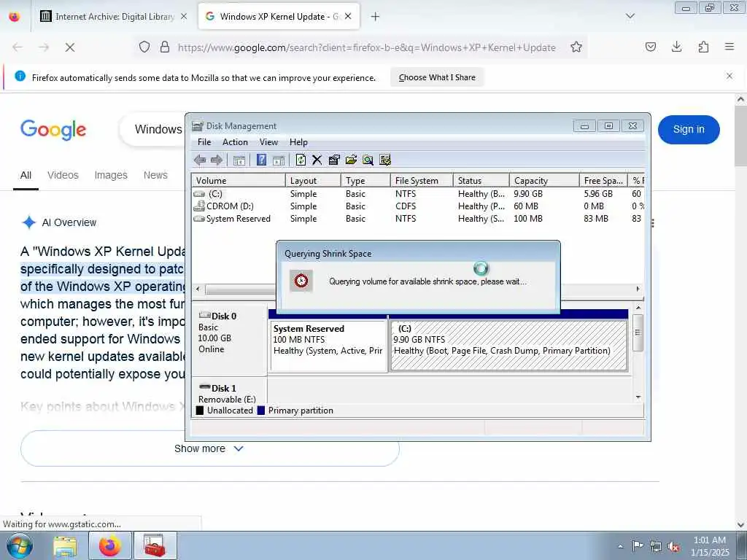Open the Save to Pocket icon

pos(650,47)
